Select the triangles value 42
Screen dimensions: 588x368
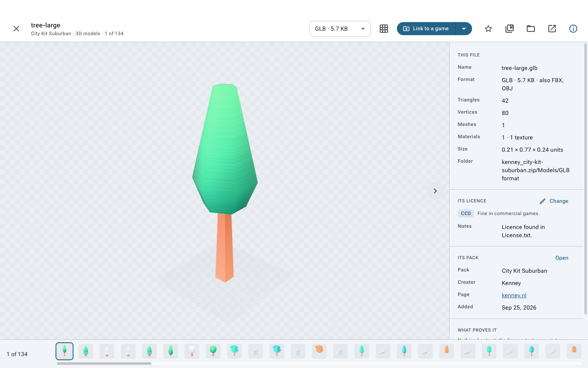click(505, 101)
